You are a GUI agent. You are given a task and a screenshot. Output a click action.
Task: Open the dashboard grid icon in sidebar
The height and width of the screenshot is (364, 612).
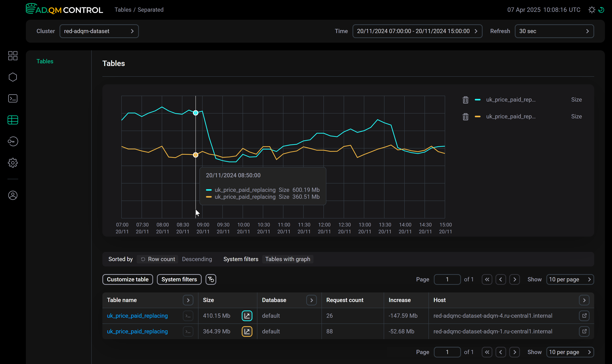(13, 56)
